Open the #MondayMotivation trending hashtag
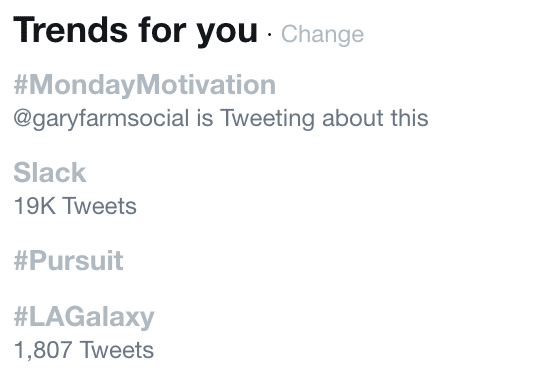 coord(145,84)
